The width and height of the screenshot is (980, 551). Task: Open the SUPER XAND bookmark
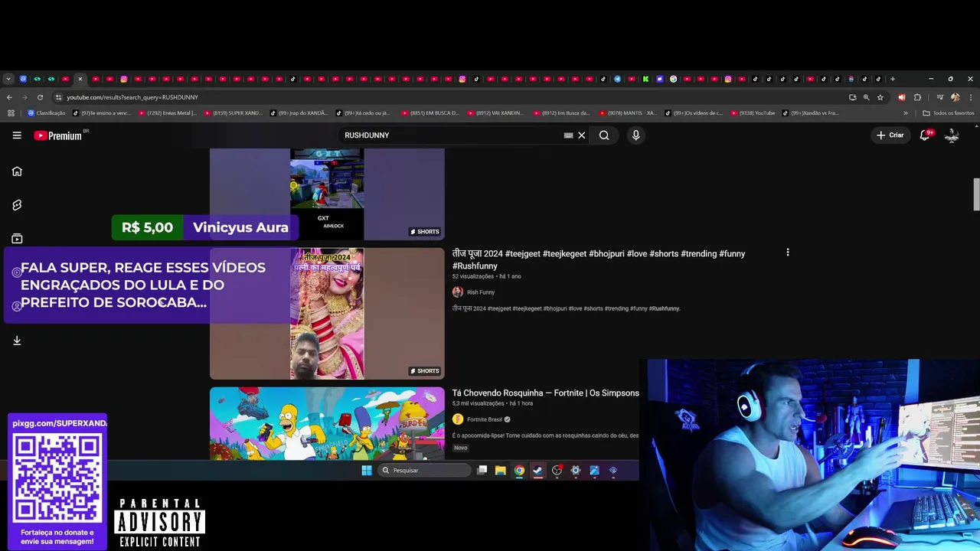233,113
